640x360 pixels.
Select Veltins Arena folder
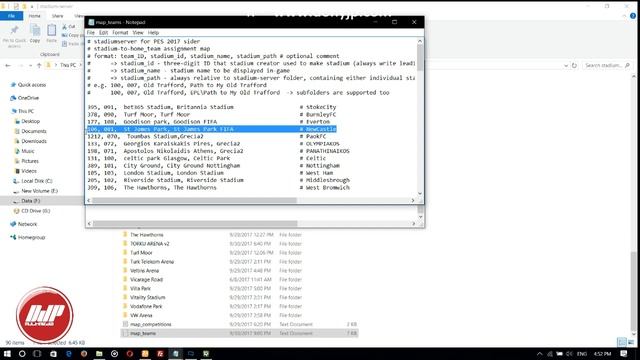144,271
